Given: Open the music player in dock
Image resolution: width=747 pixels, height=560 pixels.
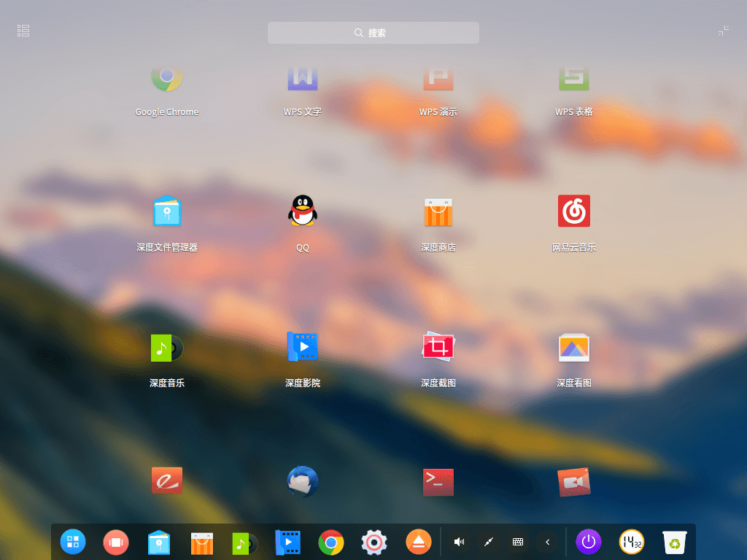Looking at the screenshot, I should (245, 543).
